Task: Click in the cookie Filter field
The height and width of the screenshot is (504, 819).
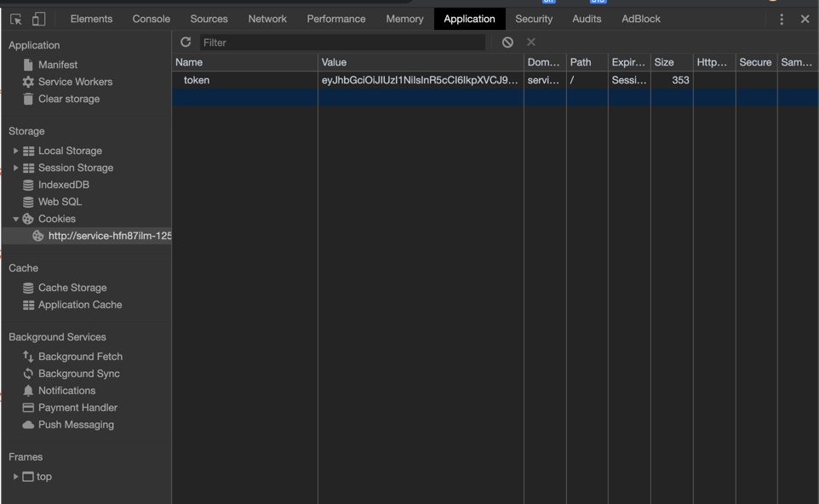Action: 342,43
